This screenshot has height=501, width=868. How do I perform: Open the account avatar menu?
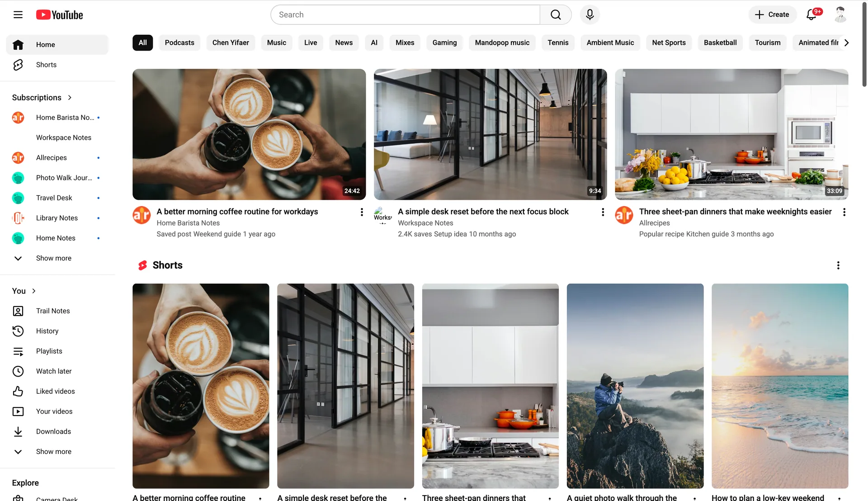(840, 14)
